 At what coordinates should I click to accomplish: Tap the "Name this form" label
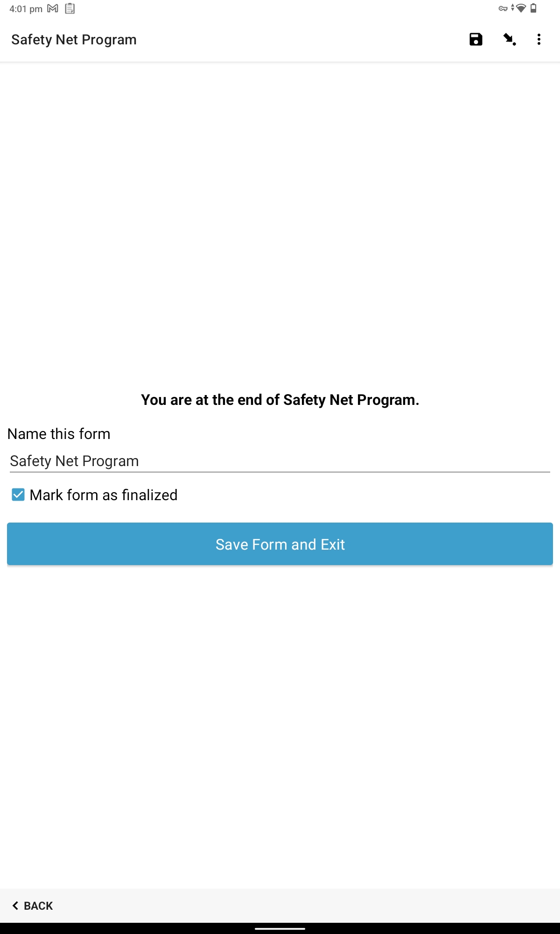coord(59,434)
